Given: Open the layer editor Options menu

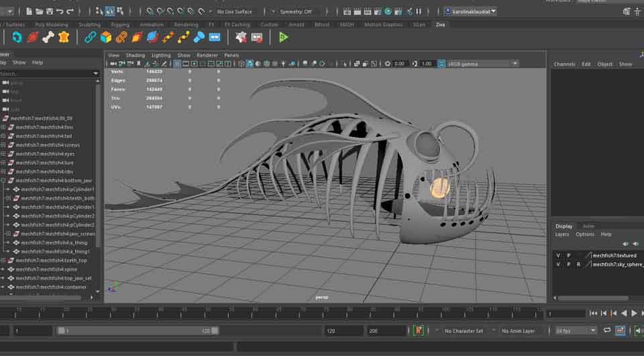Looking at the screenshot, I should [x=585, y=234].
